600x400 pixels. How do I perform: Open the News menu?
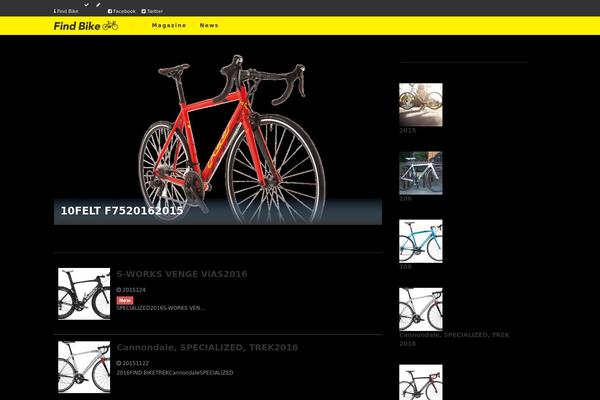click(x=209, y=25)
